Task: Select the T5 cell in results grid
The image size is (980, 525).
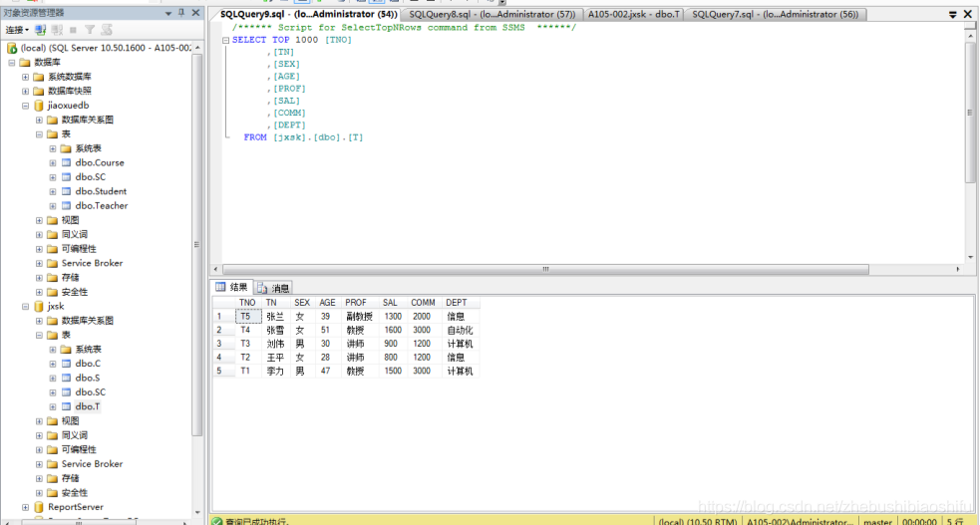Action: (x=245, y=316)
